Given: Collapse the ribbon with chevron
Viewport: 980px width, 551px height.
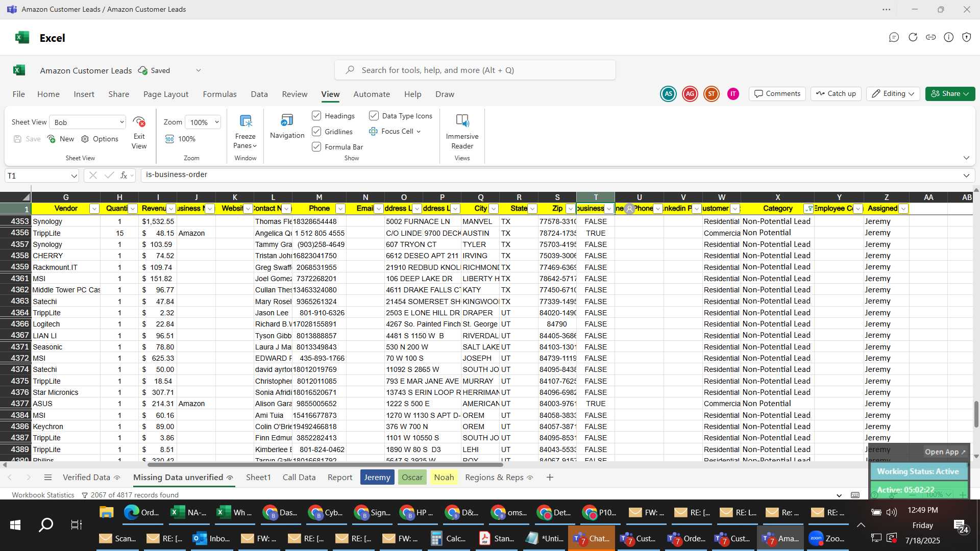Looking at the screenshot, I should click(966, 158).
